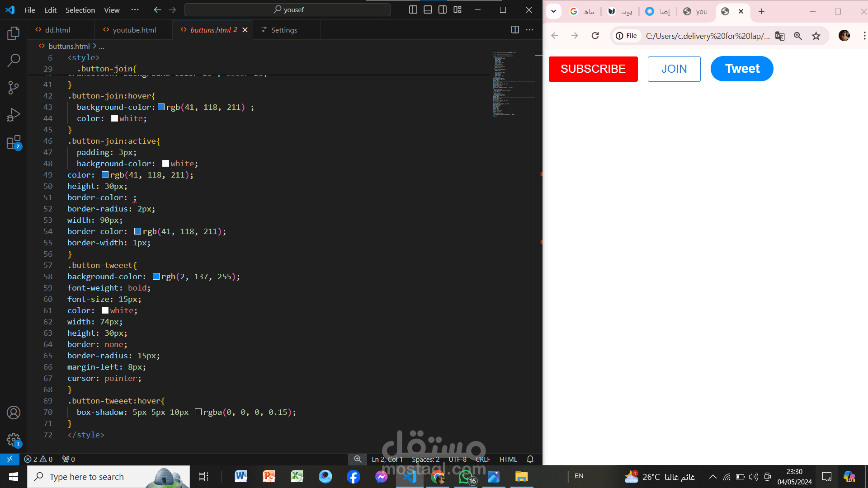Open the Selection menu
868x488 pixels.
click(x=80, y=10)
